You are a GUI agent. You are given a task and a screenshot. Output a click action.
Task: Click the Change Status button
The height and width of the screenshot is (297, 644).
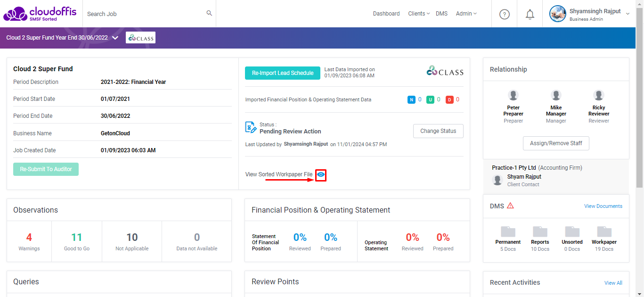tap(438, 131)
